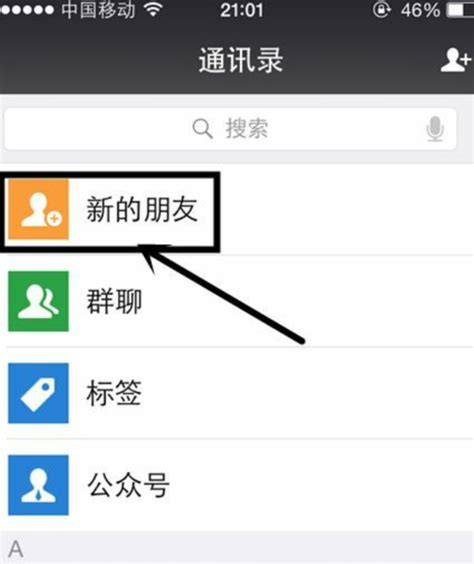This screenshot has height=564, width=474.
Task: Tap the microphone icon in search bar
Action: [x=435, y=129]
